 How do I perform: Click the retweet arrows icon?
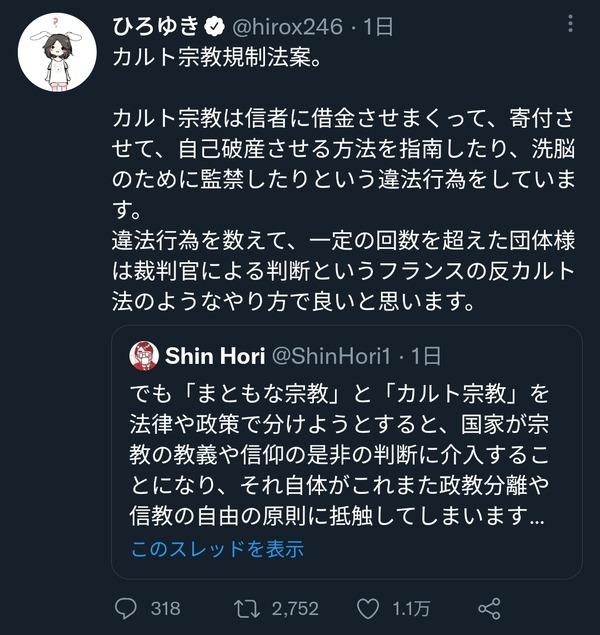tap(247, 609)
